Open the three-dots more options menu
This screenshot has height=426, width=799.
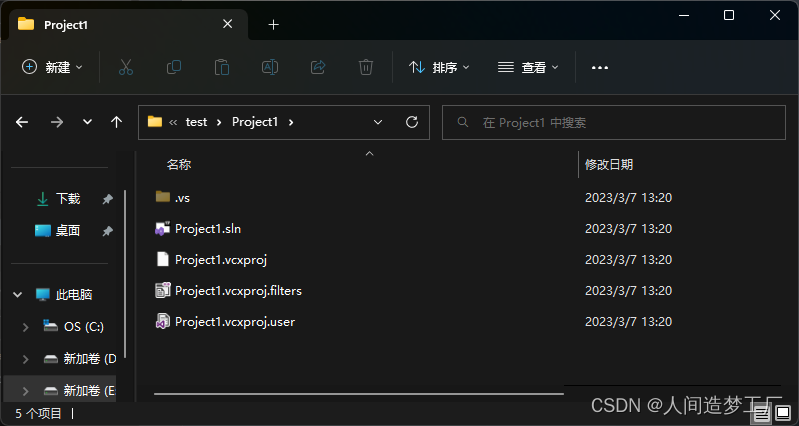[600, 67]
